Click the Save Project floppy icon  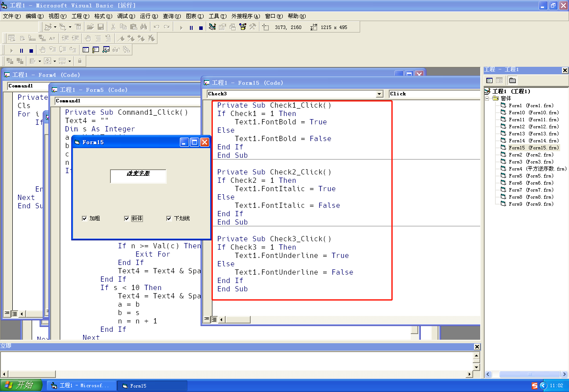pos(100,27)
